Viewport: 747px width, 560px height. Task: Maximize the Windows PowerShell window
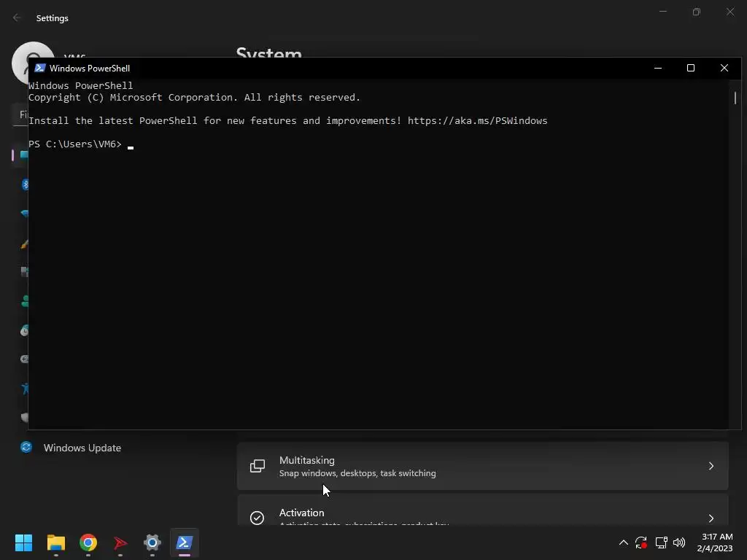pyautogui.click(x=691, y=68)
